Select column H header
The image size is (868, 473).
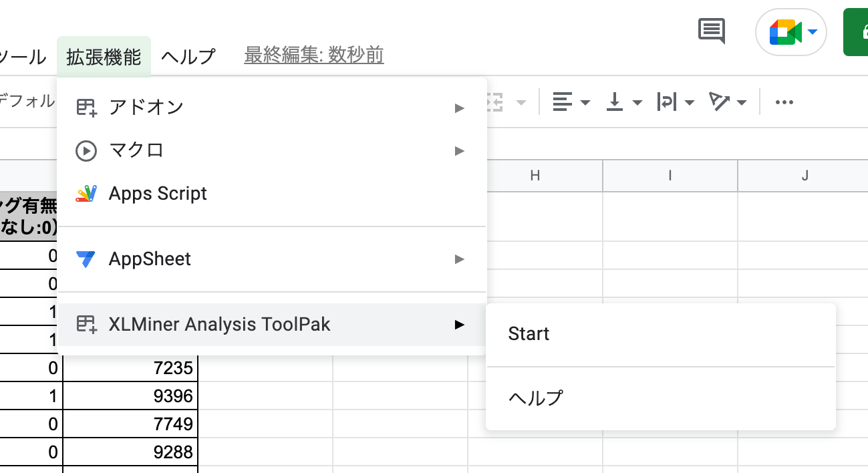coord(535,176)
